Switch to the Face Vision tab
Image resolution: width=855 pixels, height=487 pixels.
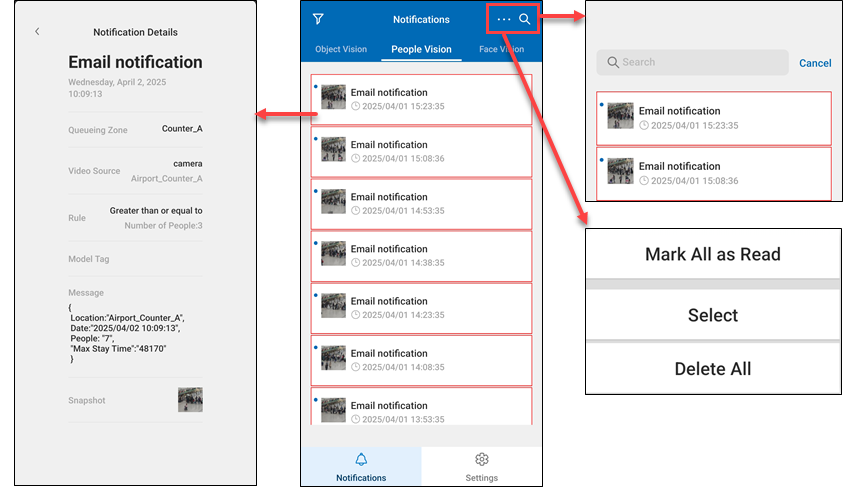click(x=500, y=49)
